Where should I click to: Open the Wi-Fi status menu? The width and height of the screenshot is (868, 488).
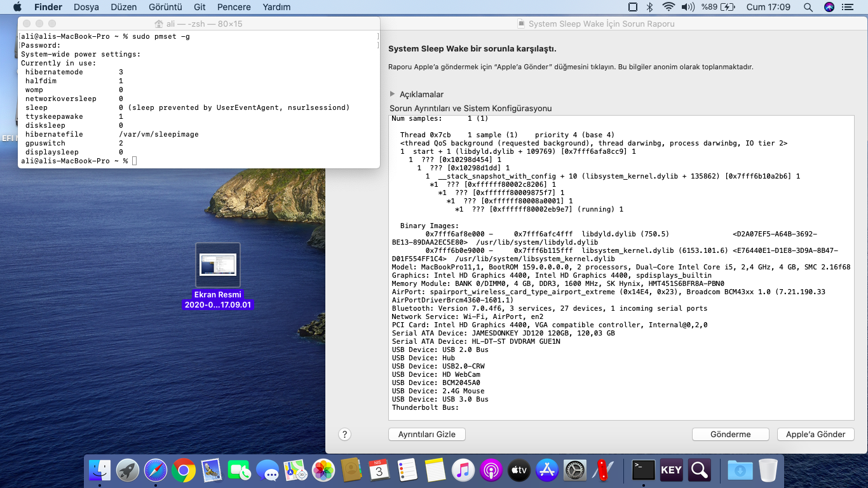pyautogui.click(x=668, y=7)
